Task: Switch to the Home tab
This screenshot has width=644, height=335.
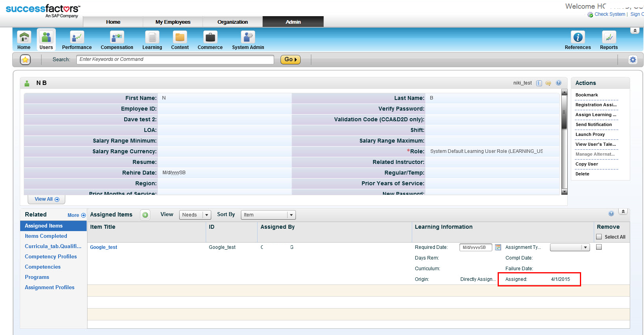Action: pyautogui.click(x=113, y=22)
